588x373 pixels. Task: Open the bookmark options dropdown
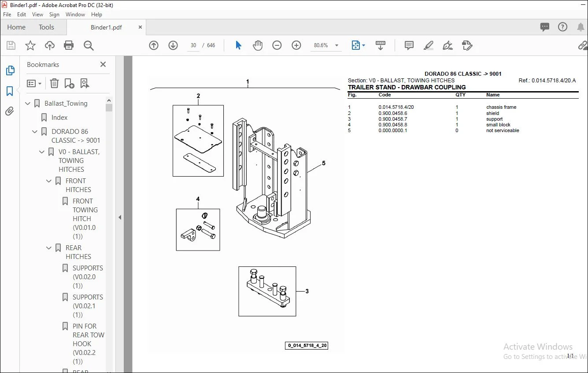click(34, 83)
